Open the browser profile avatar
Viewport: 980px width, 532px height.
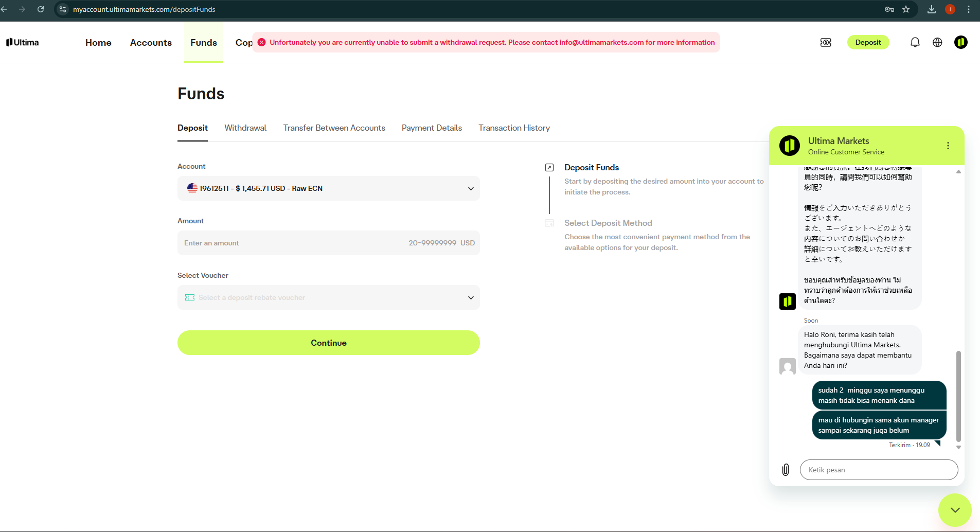tap(950, 9)
